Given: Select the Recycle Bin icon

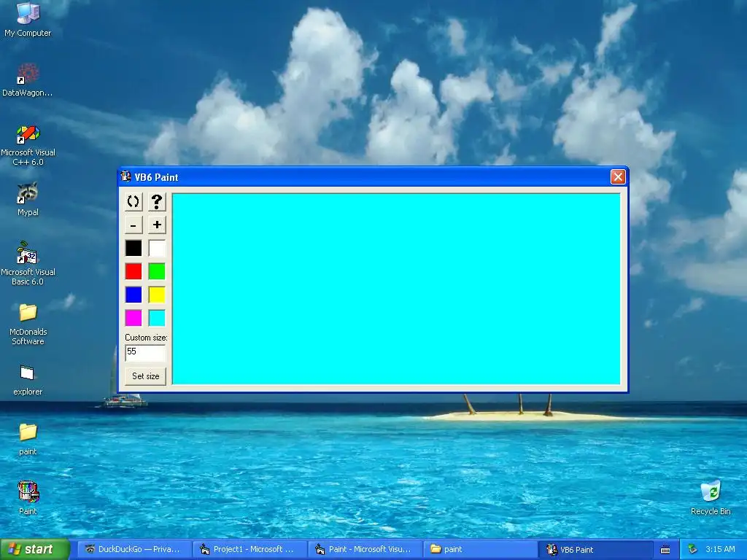Looking at the screenshot, I should point(711,498).
